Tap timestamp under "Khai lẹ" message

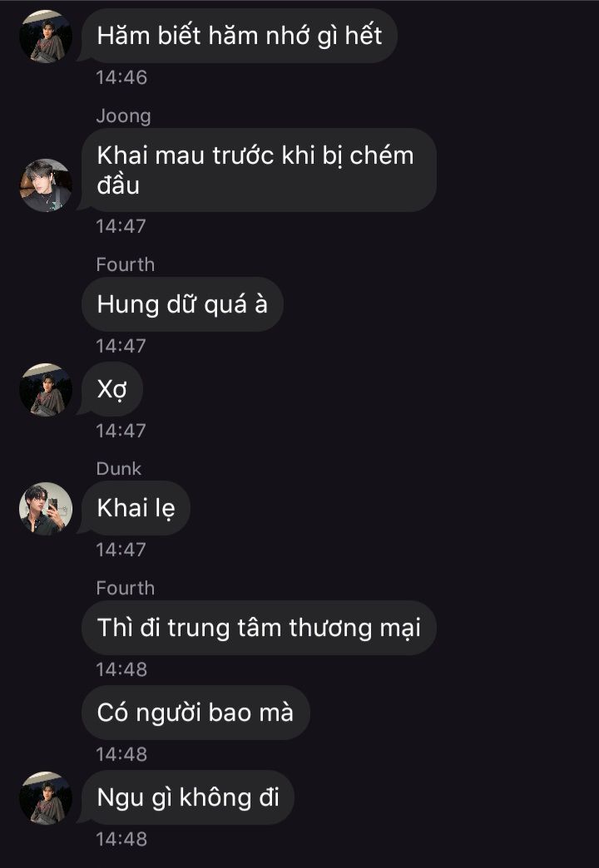tap(121, 550)
